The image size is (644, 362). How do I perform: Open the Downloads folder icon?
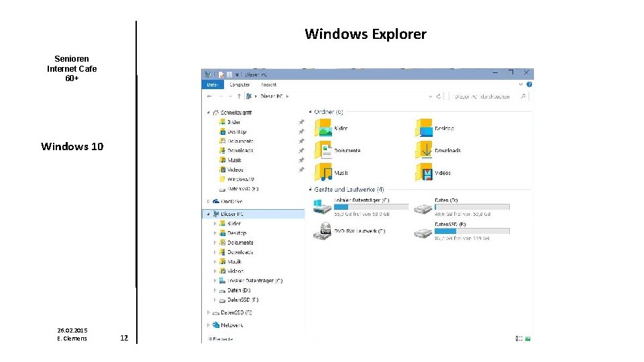click(x=424, y=150)
